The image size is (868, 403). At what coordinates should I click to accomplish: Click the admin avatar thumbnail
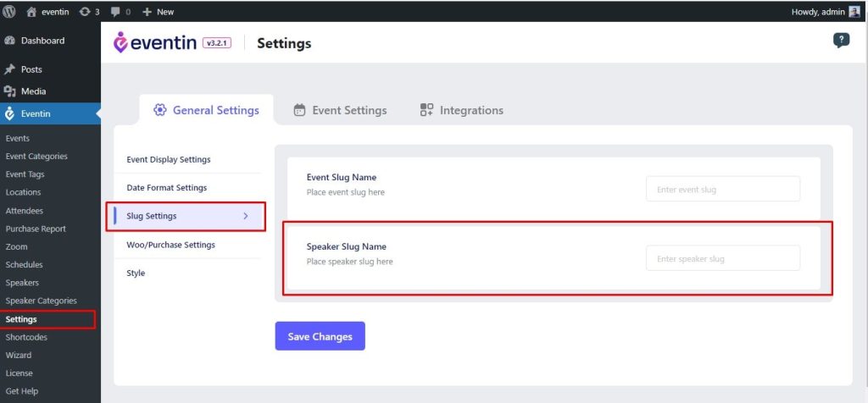[854, 12]
